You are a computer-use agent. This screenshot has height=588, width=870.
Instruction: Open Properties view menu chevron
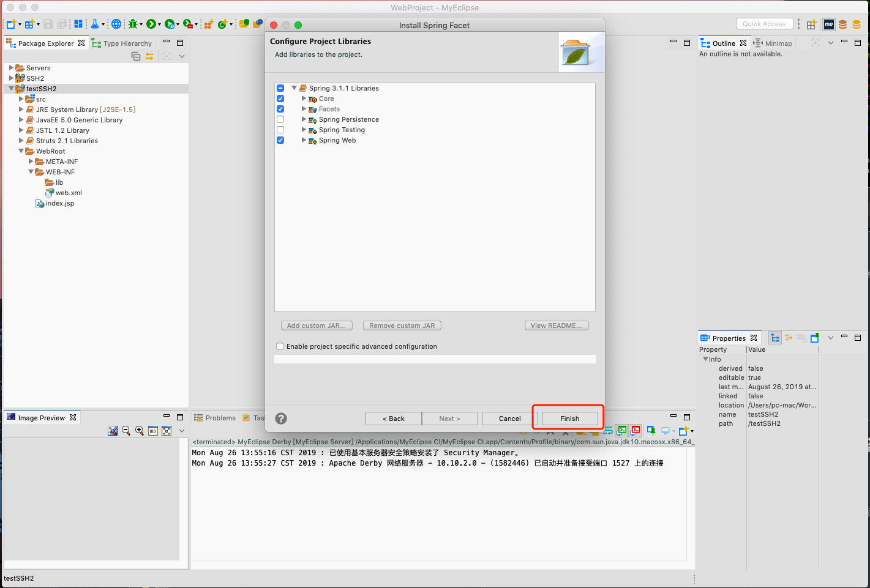point(831,338)
